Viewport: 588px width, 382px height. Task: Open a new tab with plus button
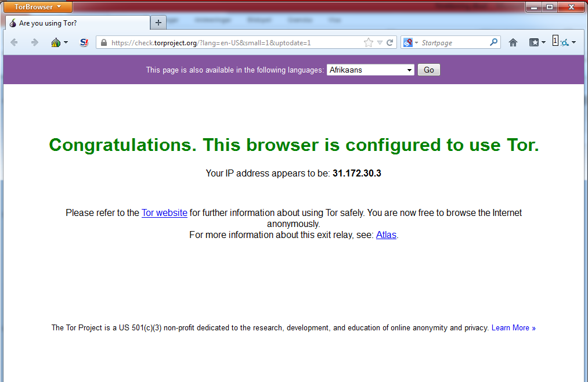click(x=158, y=23)
